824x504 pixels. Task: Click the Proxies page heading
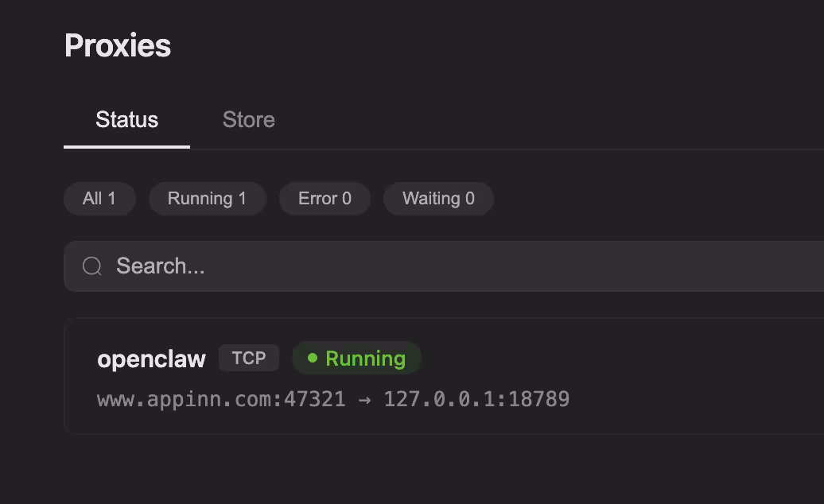pyautogui.click(x=118, y=45)
